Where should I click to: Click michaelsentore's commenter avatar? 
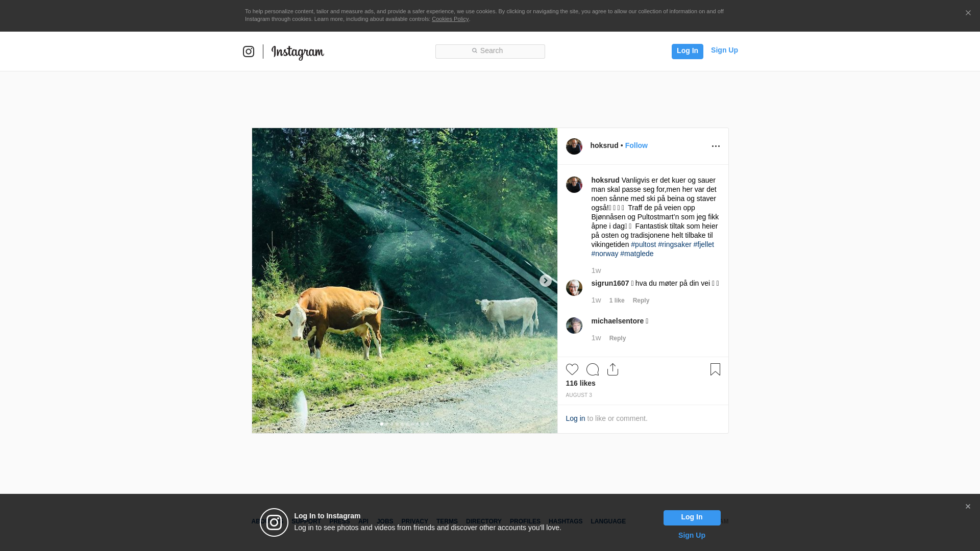pos(574,325)
